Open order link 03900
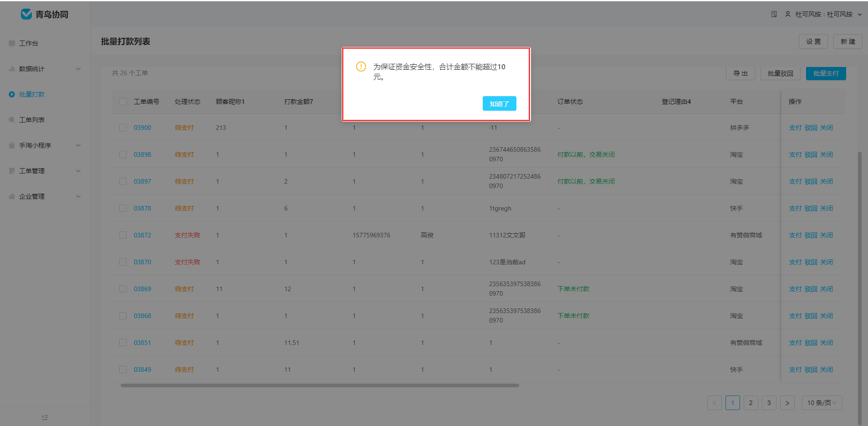 tap(143, 128)
